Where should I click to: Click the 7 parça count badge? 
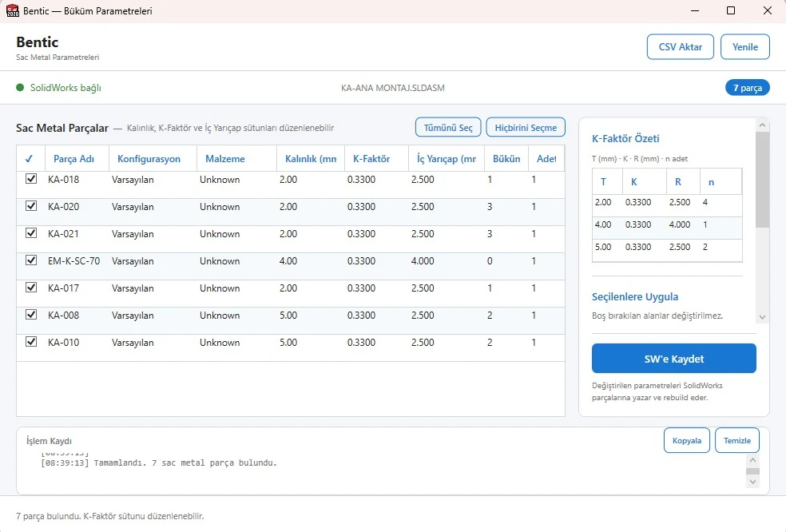point(748,88)
